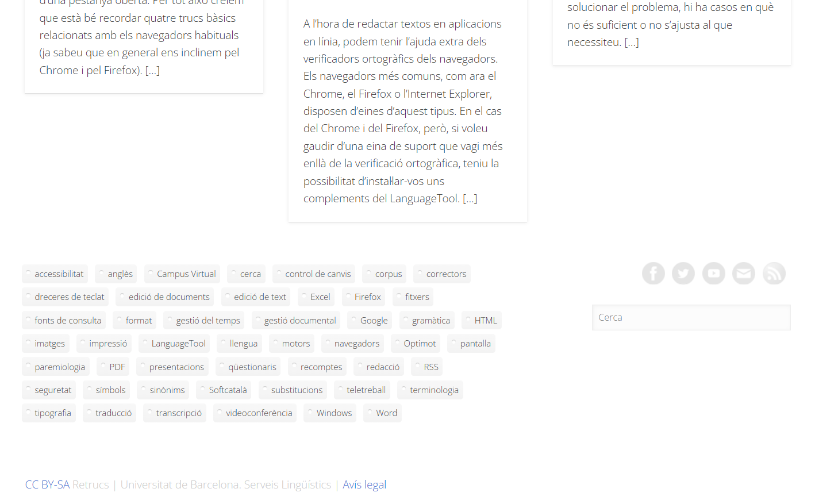Open the Twitter social icon

[x=683, y=274]
